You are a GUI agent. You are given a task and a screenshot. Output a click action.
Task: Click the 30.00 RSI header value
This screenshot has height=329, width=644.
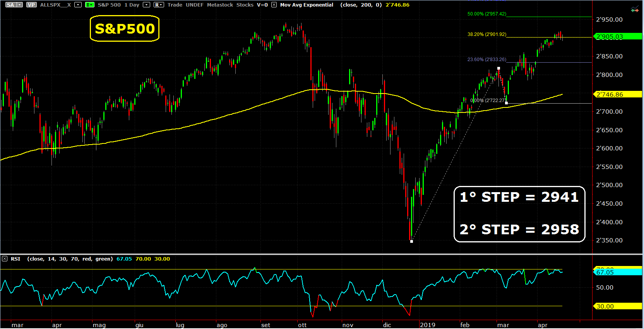162,259
